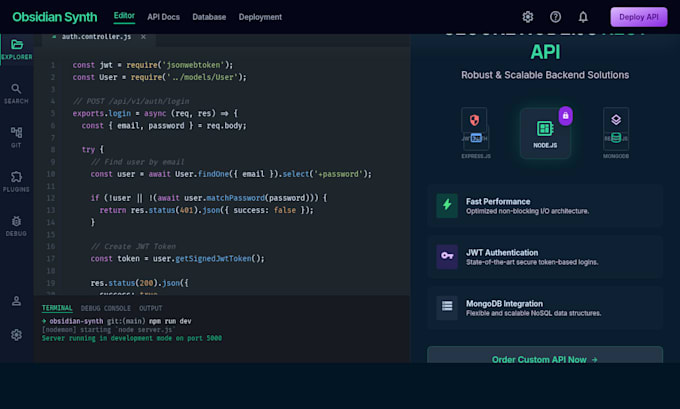This screenshot has width=680, height=409.
Task: Open settings gear in top bar
Action: pyautogui.click(x=527, y=17)
